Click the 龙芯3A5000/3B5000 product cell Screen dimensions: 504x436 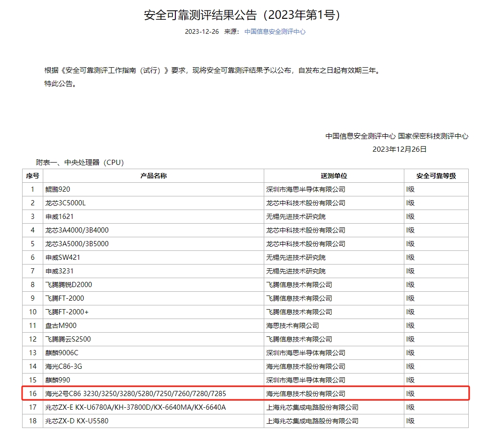coord(77,244)
